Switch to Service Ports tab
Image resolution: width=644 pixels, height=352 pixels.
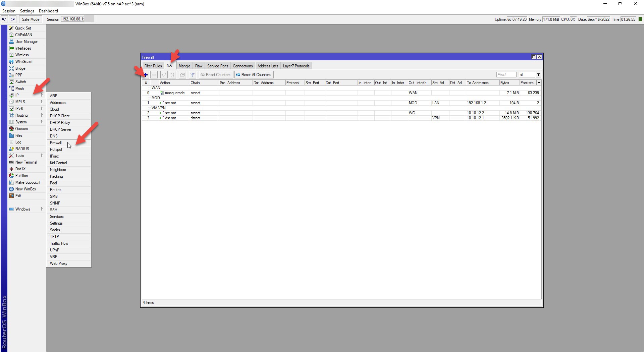(218, 66)
